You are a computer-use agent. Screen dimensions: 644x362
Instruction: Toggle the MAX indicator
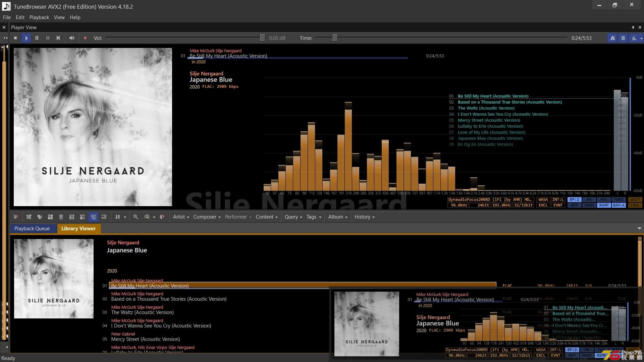604,200
